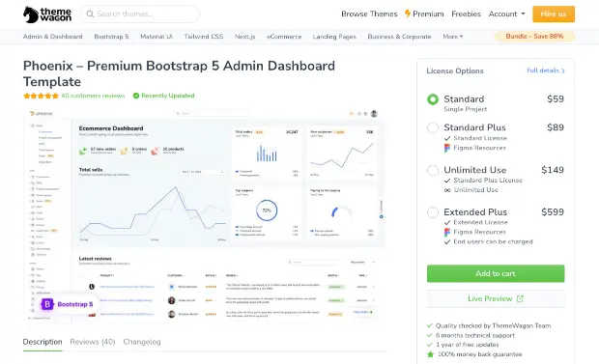The image size is (599, 364).
Task: Click the "6 months technical support" text
Action: (x=475, y=335)
